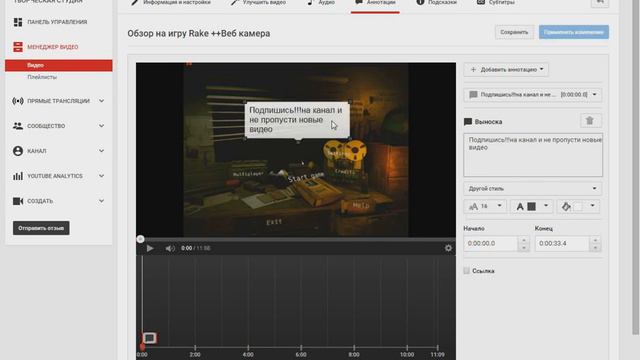This screenshot has height=360, width=640.
Task: Select the Аннотации tab
Action: pyautogui.click(x=375, y=3)
